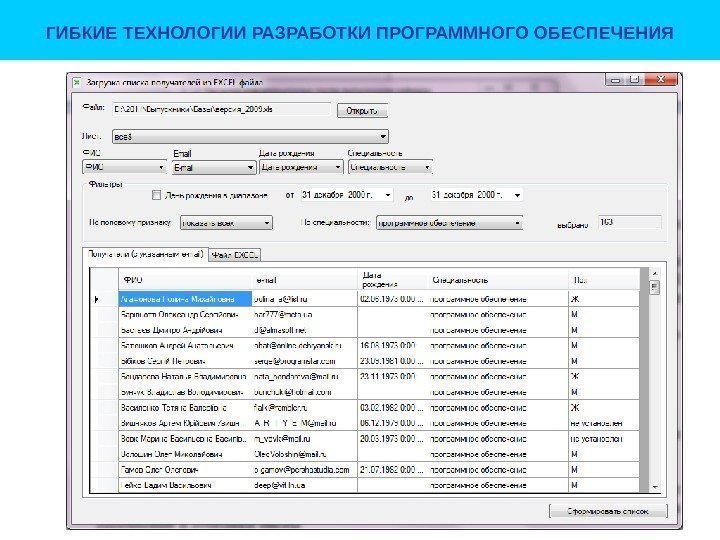This screenshot has height=540, width=720.
Task: Close the dialog with the red X
Action: pos(661,79)
